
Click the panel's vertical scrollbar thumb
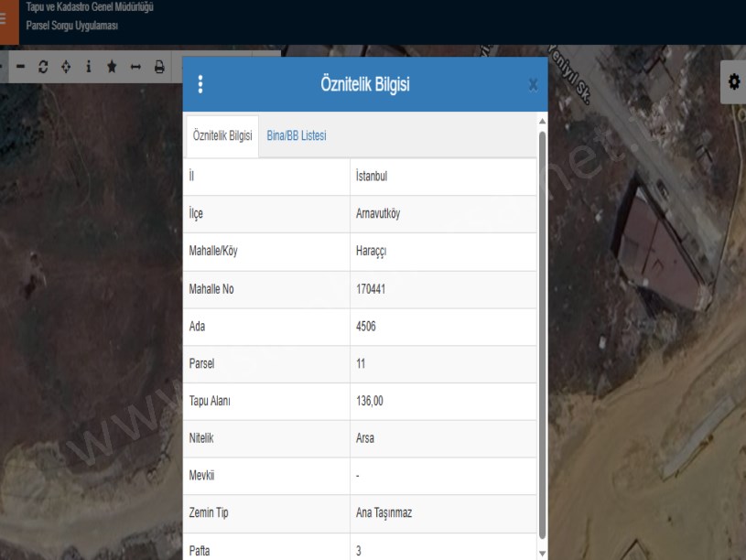542,329
